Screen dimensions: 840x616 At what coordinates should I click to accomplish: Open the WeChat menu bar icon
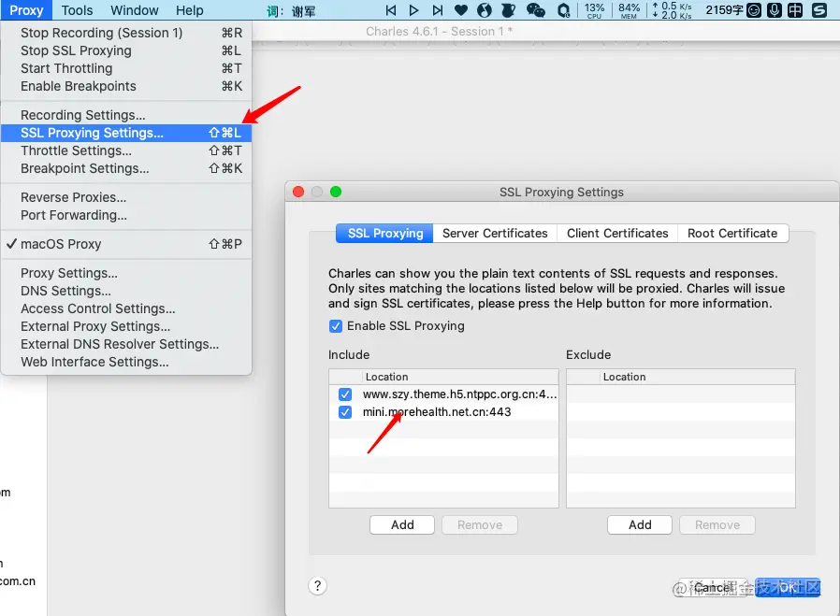pos(535,10)
